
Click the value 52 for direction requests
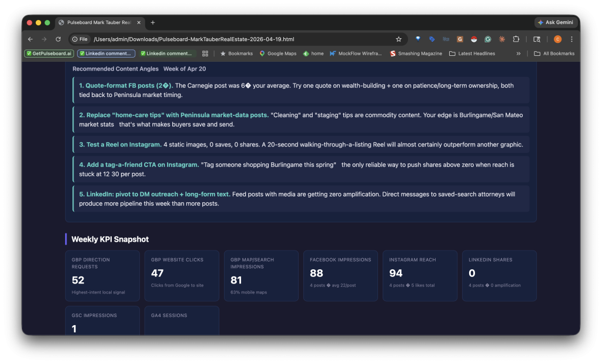click(78, 280)
